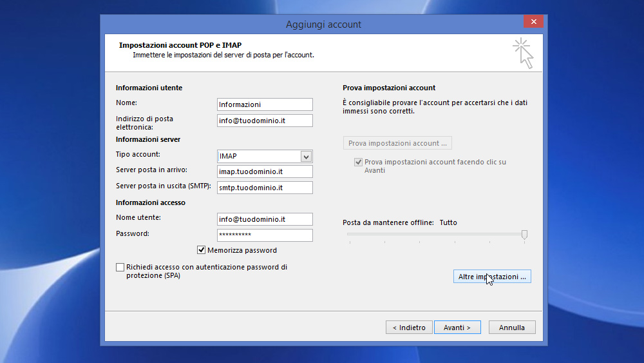Focus the Nome input field
Viewport: 644px width, 363px height.
(x=265, y=104)
